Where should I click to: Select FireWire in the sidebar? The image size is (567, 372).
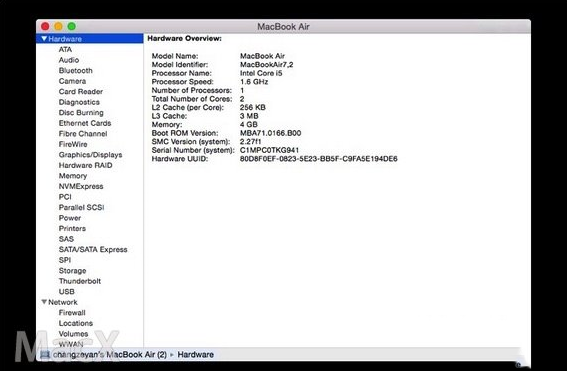click(73, 144)
